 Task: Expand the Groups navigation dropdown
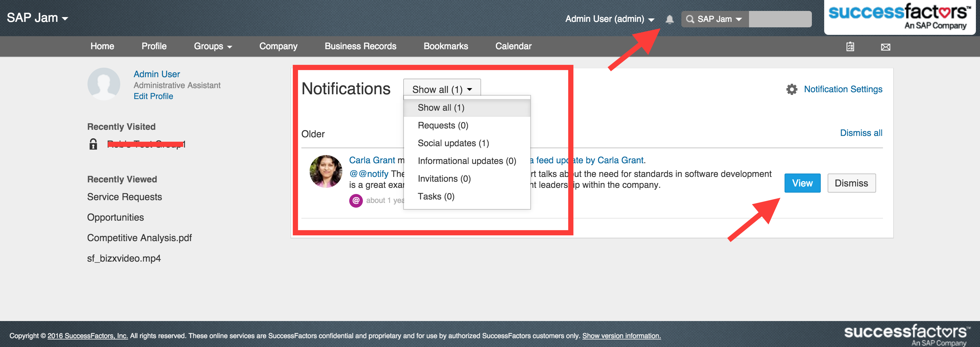(213, 46)
